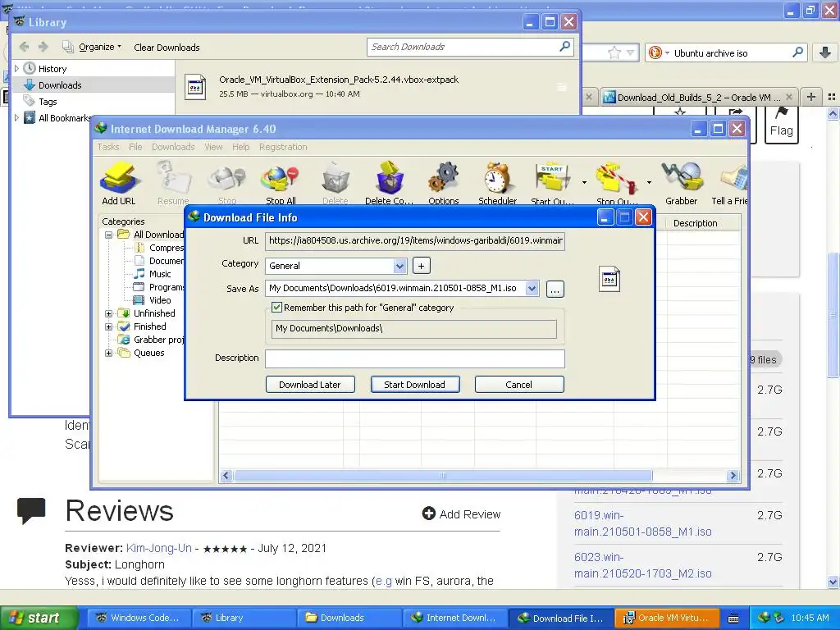Toggle Remember this path for General checkbox
Image resolution: width=840 pixels, height=630 pixels.
coord(277,308)
